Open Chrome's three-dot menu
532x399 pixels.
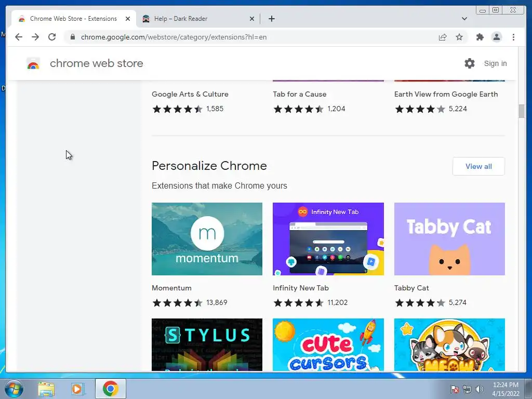click(513, 37)
